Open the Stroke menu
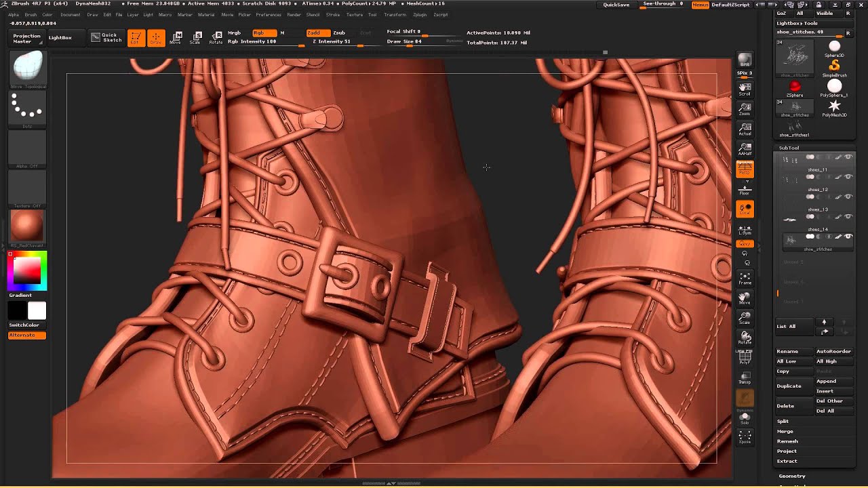Screen dimensions: 868x488 point(333,14)
